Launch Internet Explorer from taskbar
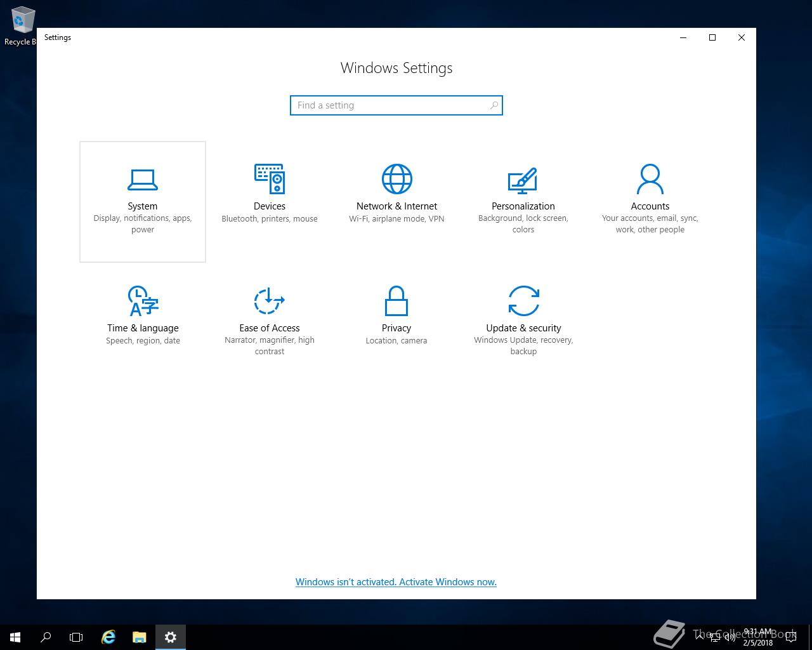The height and width of the screenshot is (650, 812). 108,637
